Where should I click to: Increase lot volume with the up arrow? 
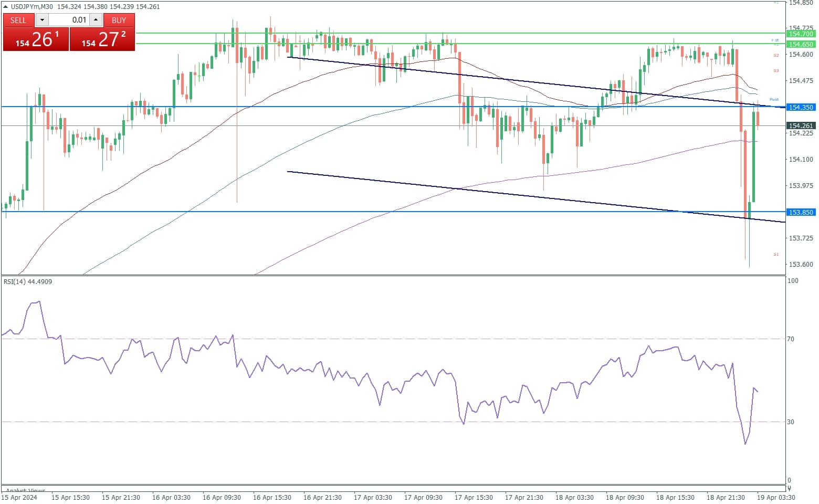(x=96, y=20)
